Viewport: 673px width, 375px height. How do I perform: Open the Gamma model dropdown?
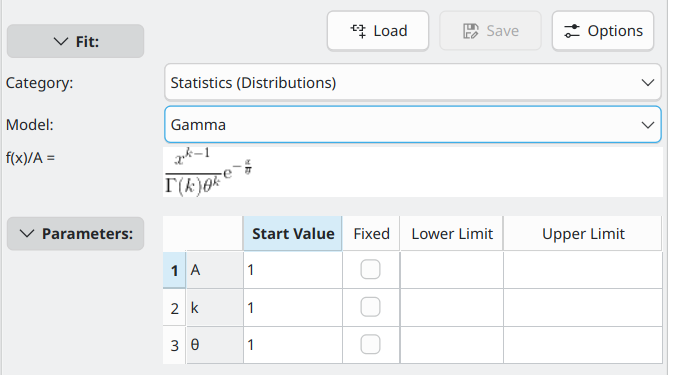pos(412,124)
